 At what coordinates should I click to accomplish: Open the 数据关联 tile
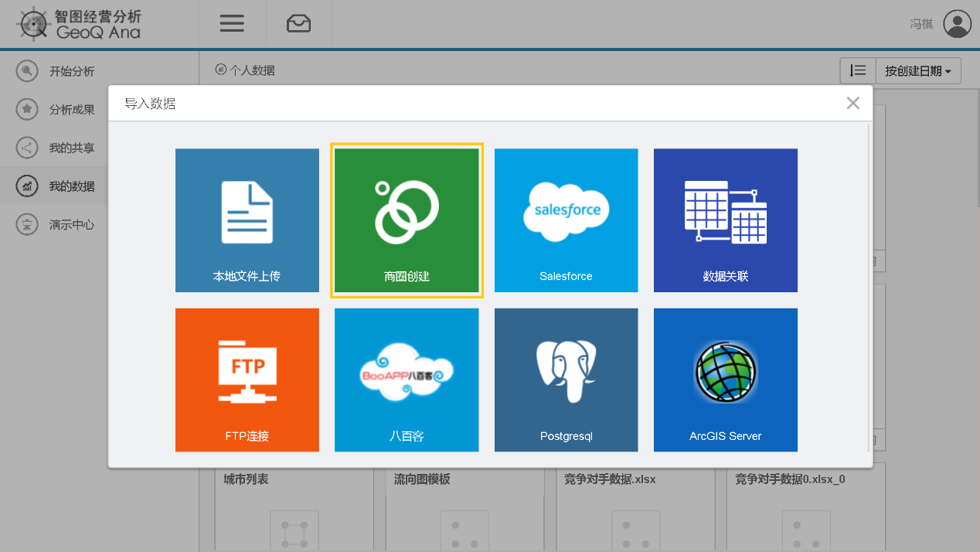726,220
